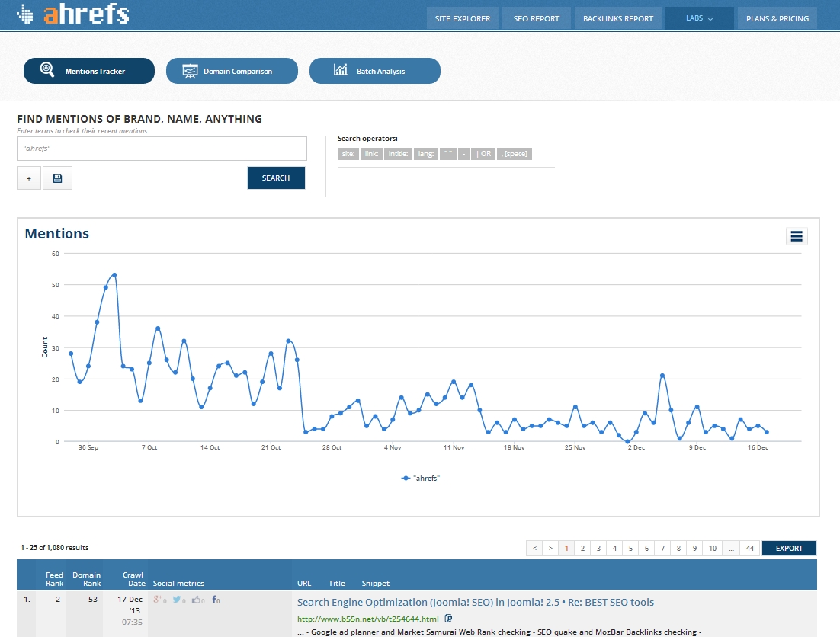Open the chart hamburger menu icon
Image resolution: width=840 pixels, height=637 pixels.
click(x=797, y=236)
